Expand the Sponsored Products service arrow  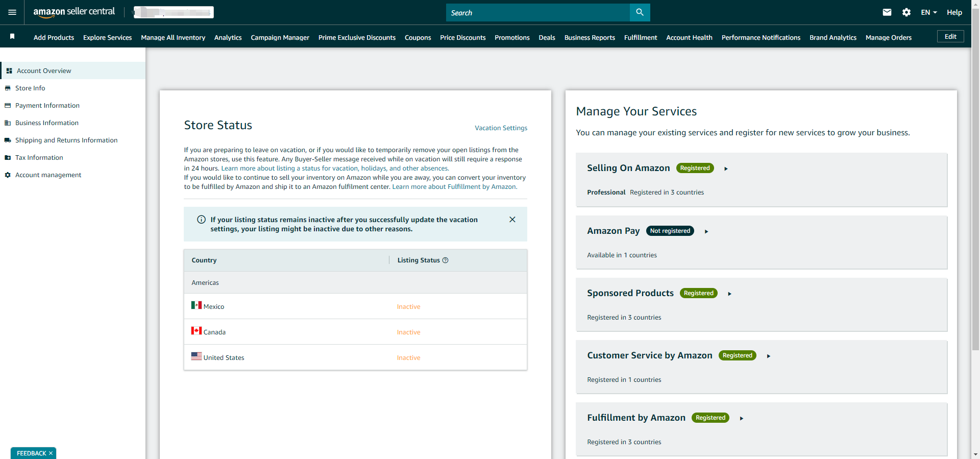click(730, 294)
